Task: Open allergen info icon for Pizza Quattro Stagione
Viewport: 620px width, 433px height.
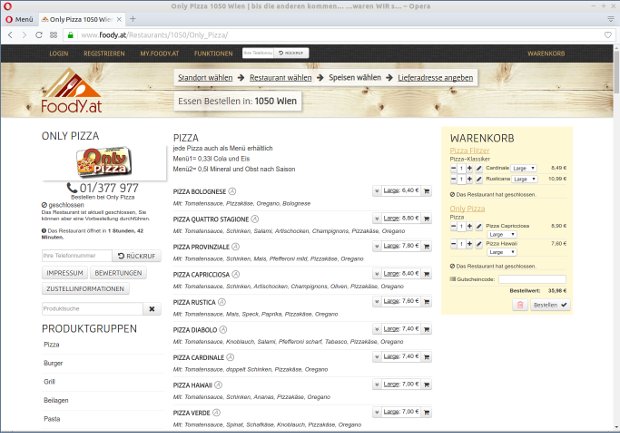Action: pos(255,219)
